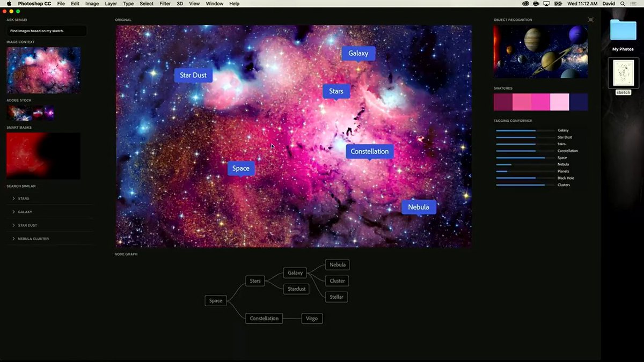Expand the STARS search similar row

[x=49, y=198]
